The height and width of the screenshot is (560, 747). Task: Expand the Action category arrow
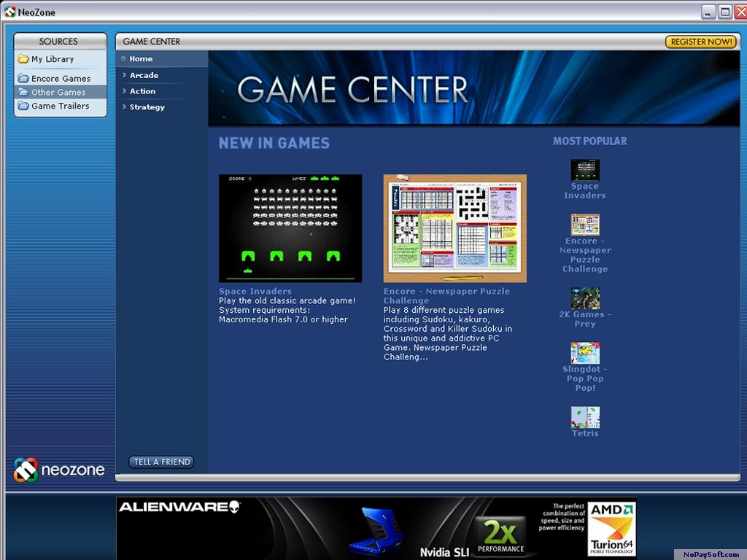[x=124, y=91]
